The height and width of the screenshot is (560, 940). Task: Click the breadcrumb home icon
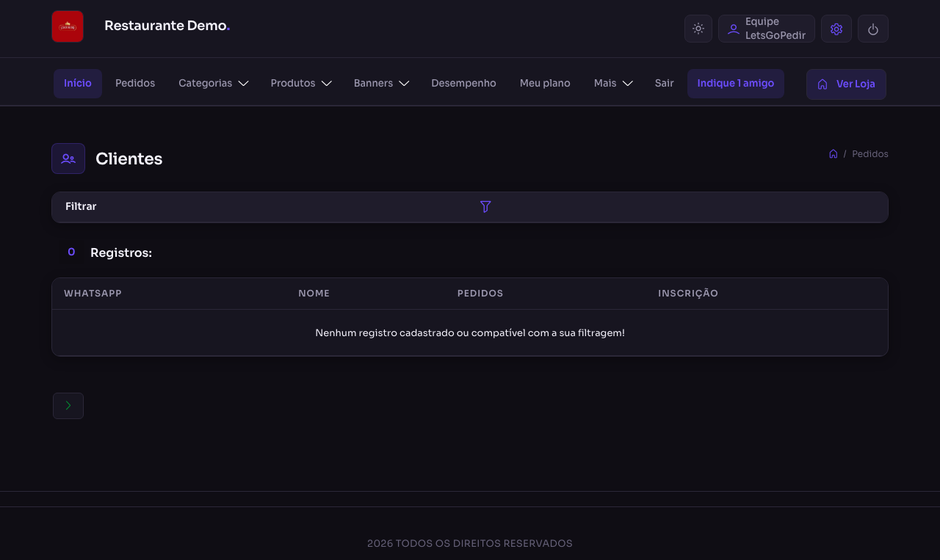[x=833, y=154]
